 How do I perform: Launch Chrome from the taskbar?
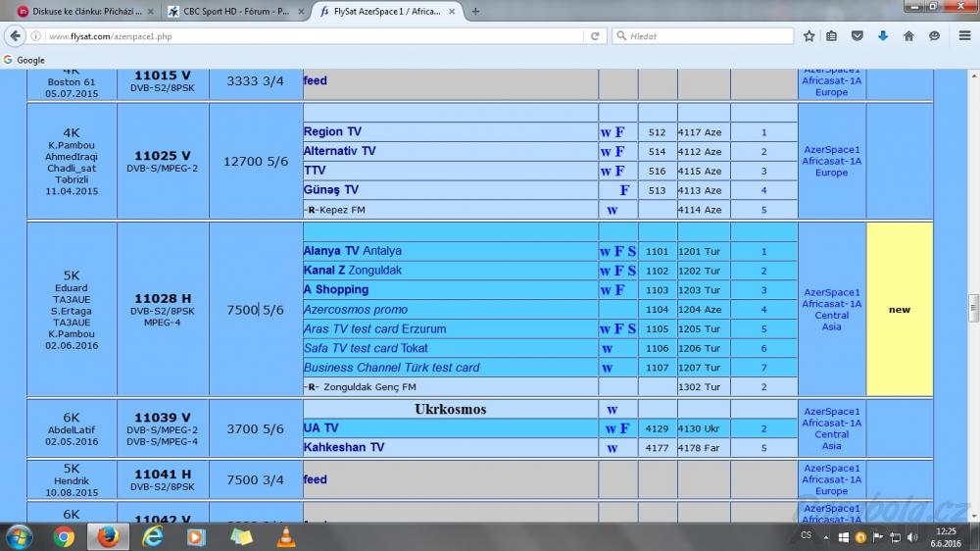(64, 537)
